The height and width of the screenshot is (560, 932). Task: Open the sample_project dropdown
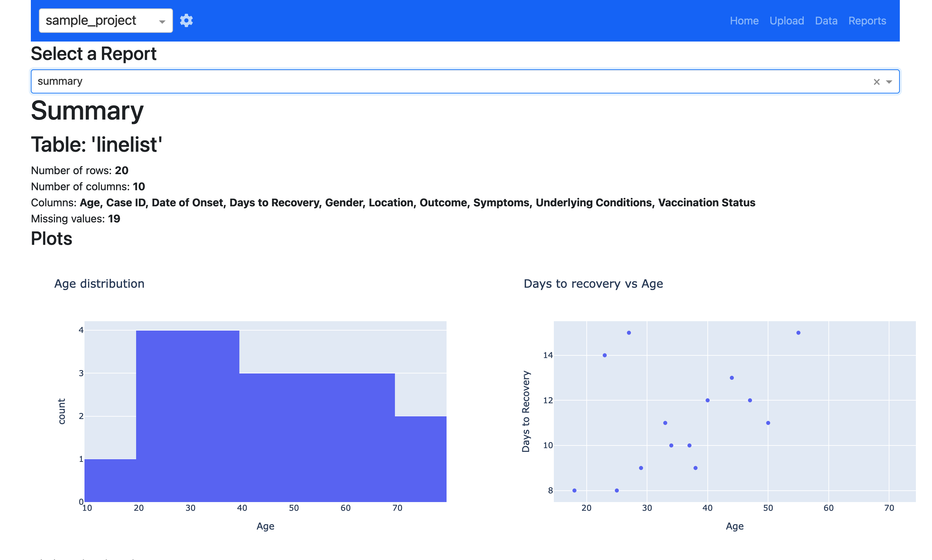[106, 20]
